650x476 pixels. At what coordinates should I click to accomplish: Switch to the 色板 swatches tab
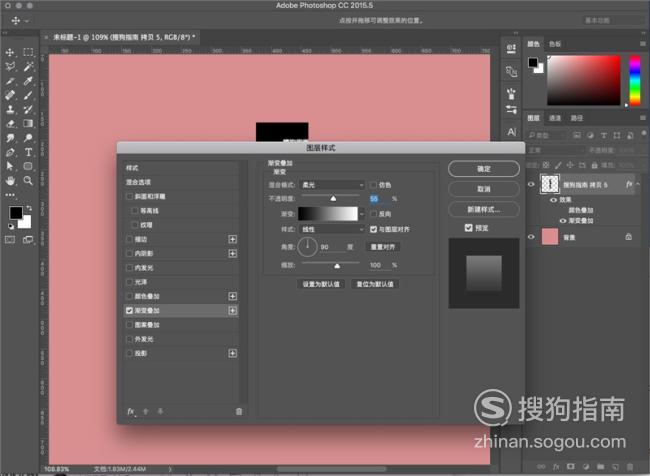tap(555, 44)
